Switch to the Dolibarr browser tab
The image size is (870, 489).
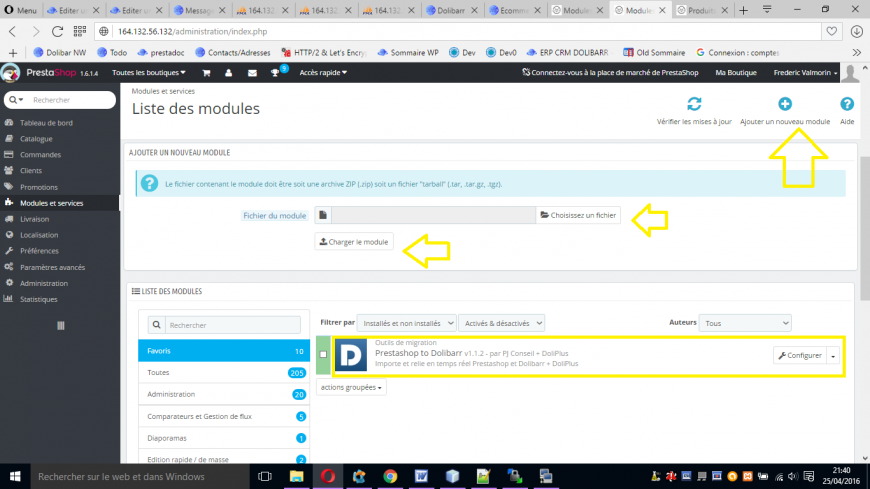[452, 11]
